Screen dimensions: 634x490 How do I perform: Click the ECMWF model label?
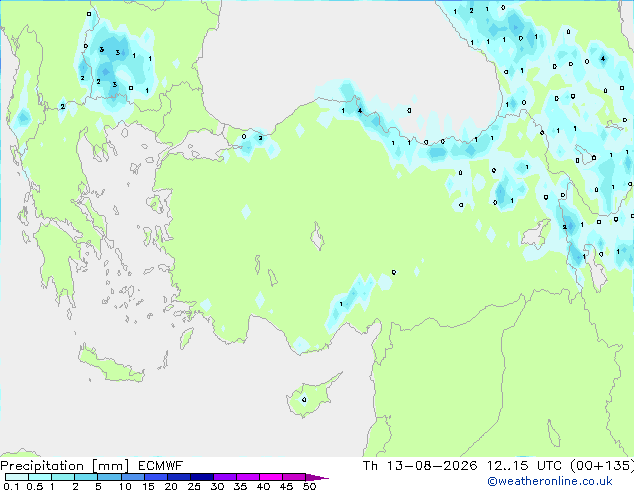pyautogui.click(x=161, y=466)
